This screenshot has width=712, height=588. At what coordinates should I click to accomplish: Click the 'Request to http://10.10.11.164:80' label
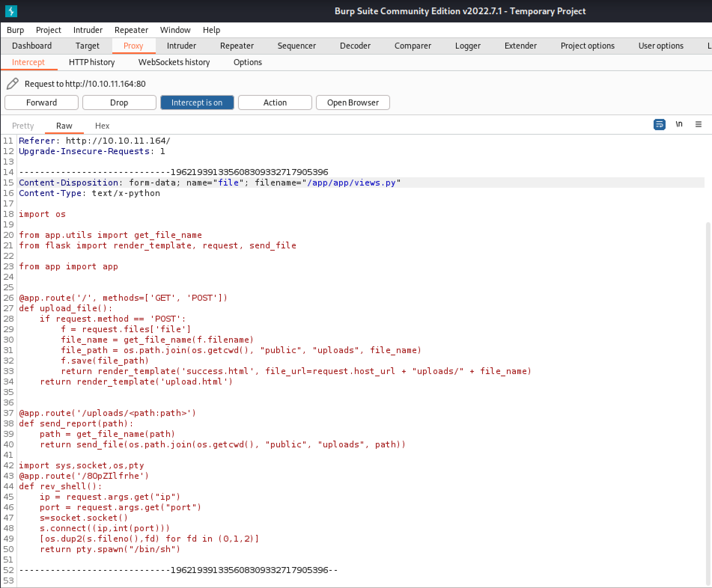click(85, 84)
